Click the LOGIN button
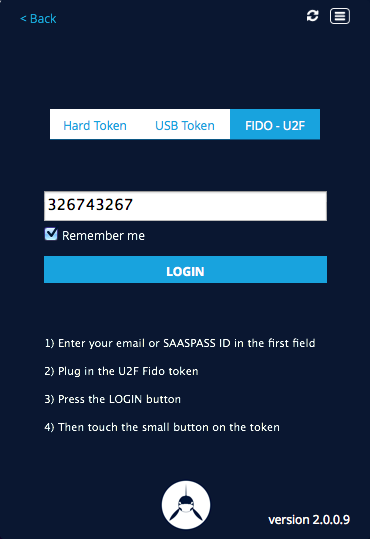370x539 pixels. tap(185, 270)
